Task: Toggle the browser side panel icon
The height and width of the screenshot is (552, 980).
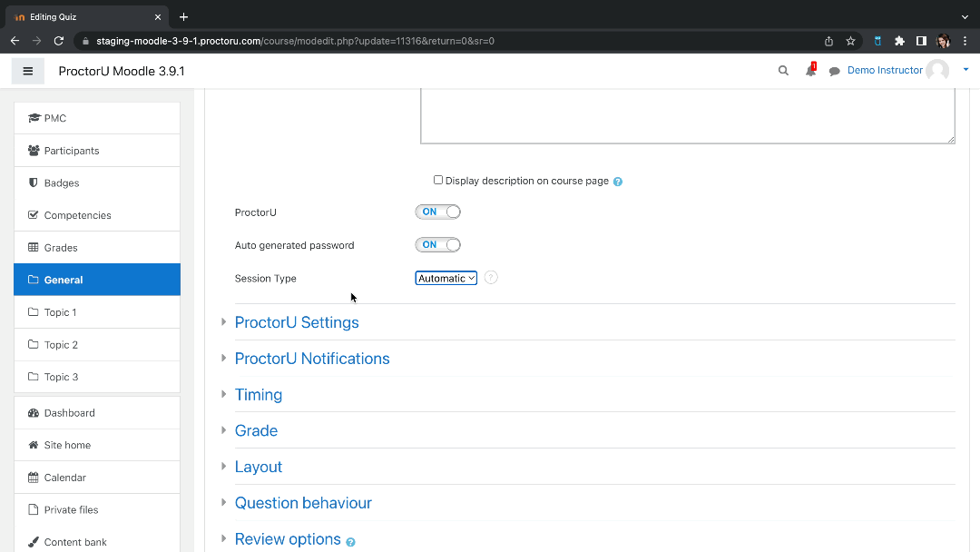Action: pyautogui.click(x=921, y=41)
